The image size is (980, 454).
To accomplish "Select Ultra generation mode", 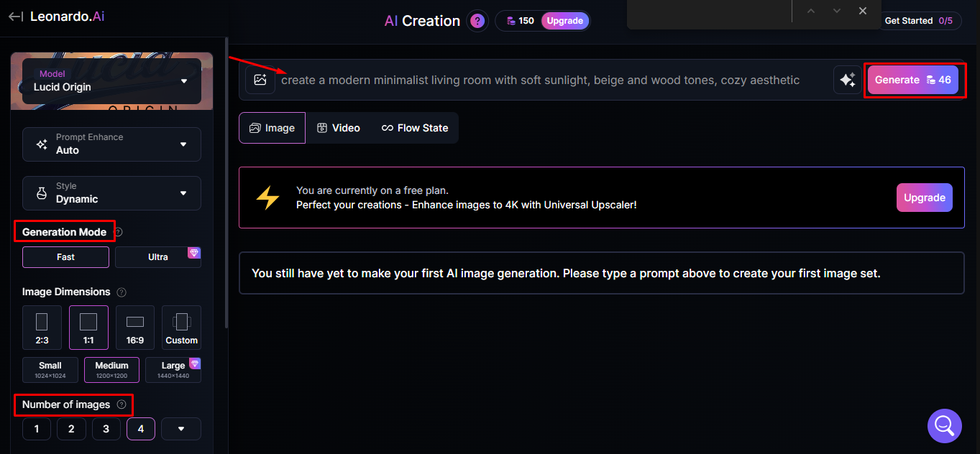I will point(157,256).
